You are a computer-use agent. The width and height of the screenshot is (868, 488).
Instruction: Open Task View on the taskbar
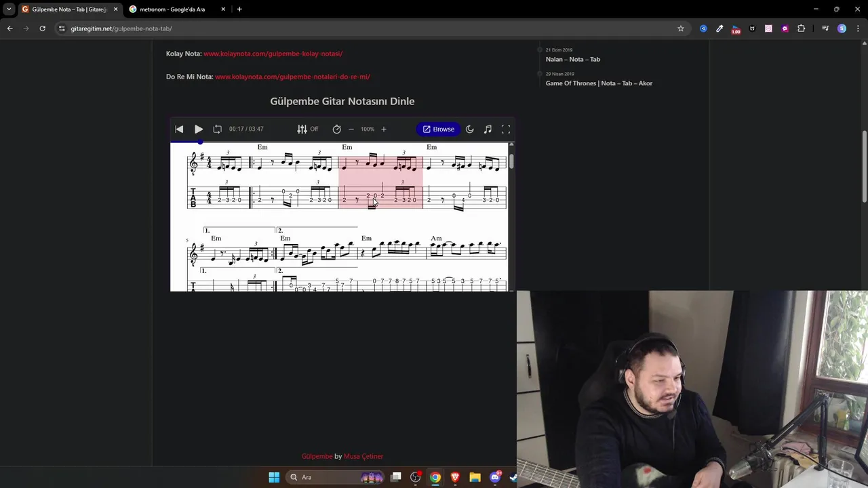click(x=396, y=477)
